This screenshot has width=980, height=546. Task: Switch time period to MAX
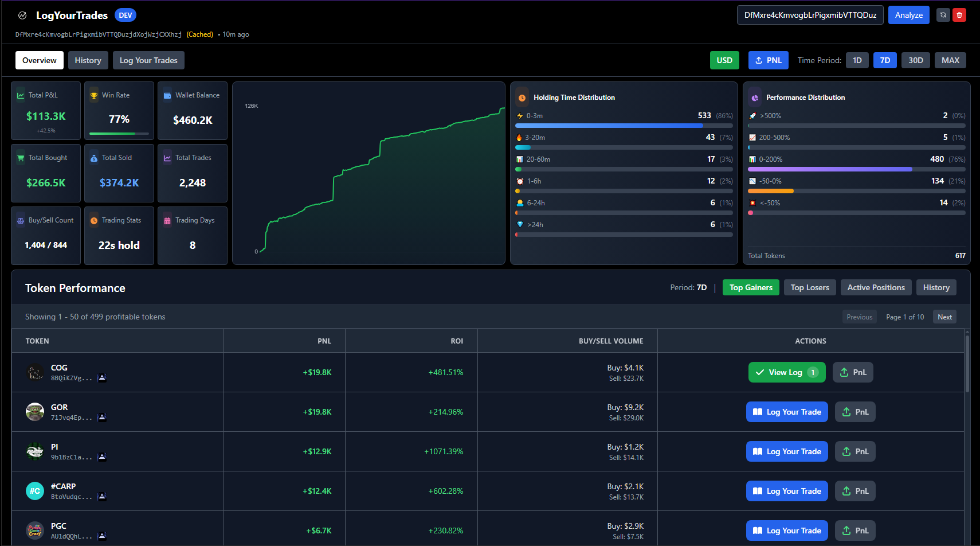pos(950,60)
